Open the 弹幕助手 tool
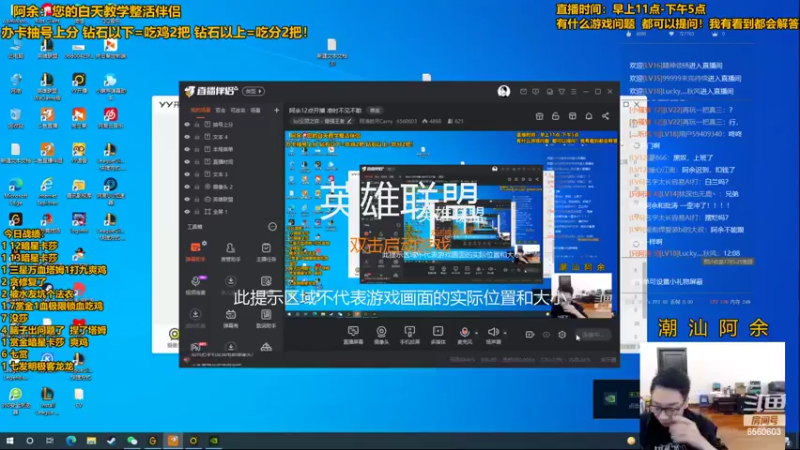The height and width of the screenshot is (450, 800). click(x=195, y=252)
